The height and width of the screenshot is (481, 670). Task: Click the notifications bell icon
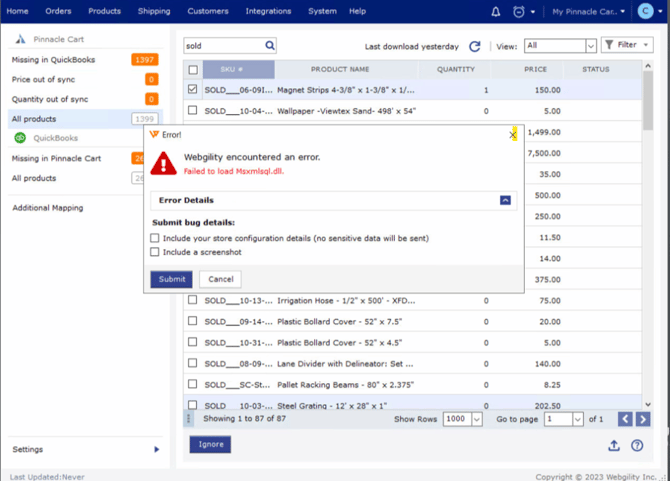pos(496,12)
